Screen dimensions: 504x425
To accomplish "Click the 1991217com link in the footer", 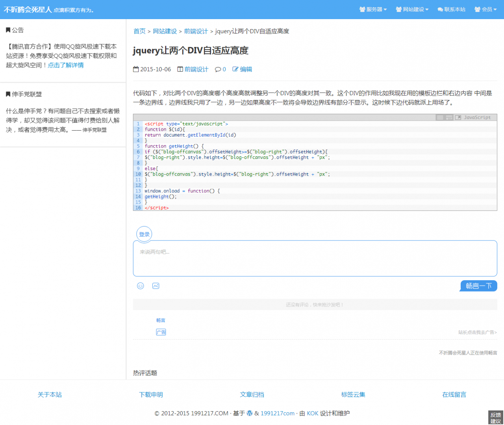I will [278, 413].
